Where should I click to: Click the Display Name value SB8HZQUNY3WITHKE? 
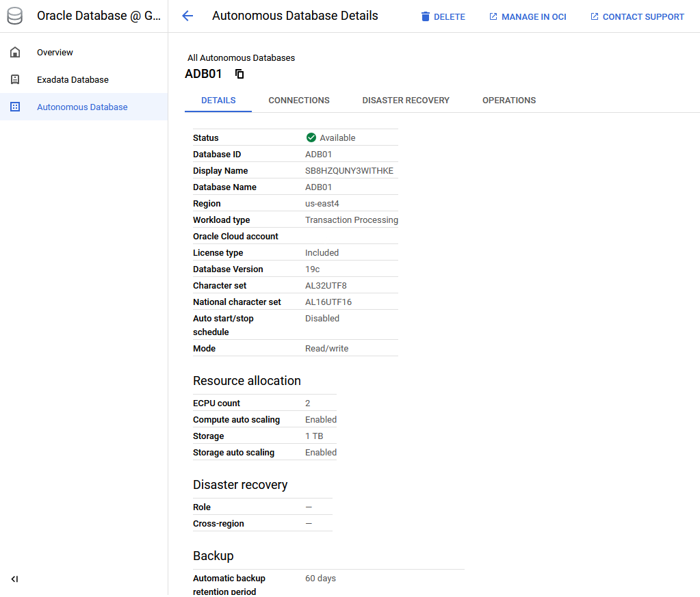click(349, 170)
